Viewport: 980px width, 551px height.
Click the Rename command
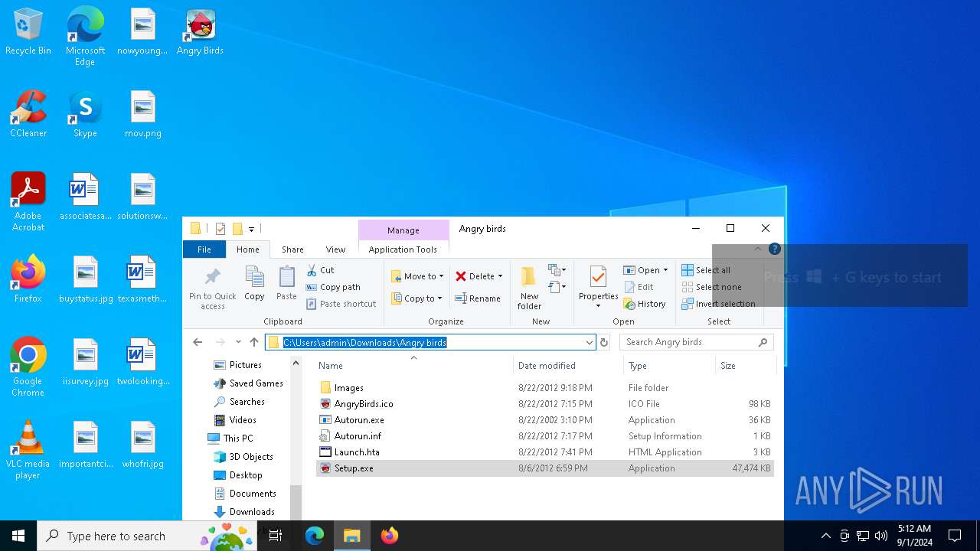point(478,298)
